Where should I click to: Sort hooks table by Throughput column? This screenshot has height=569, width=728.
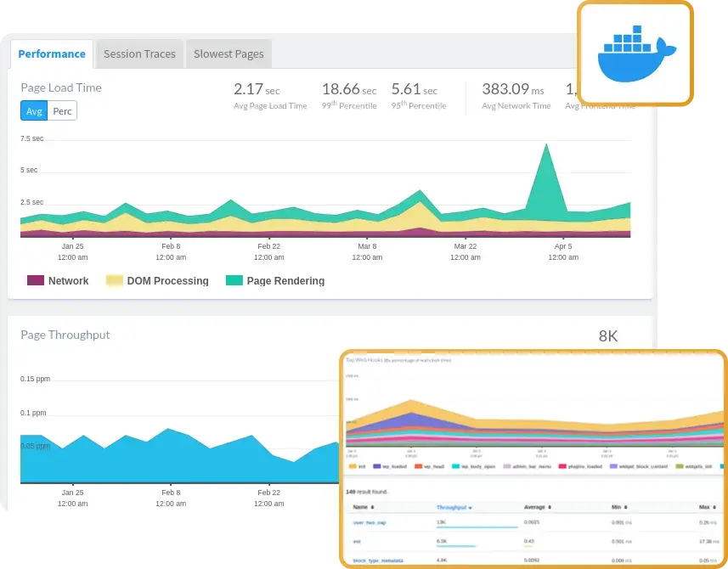click(454, 507)
